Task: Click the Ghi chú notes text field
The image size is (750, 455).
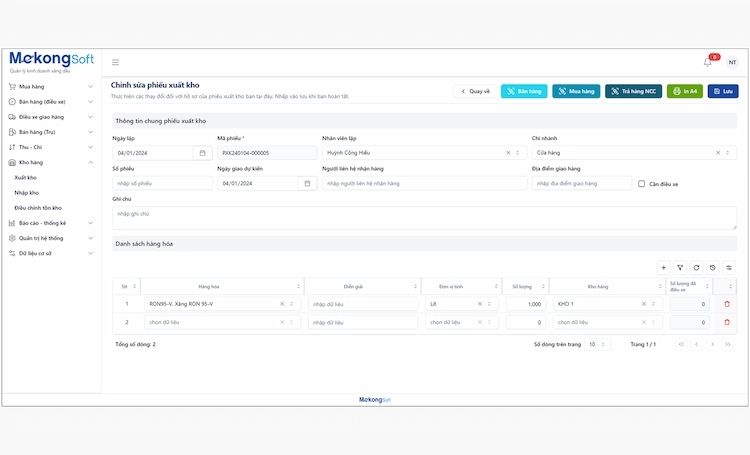Action: [424, 218]
